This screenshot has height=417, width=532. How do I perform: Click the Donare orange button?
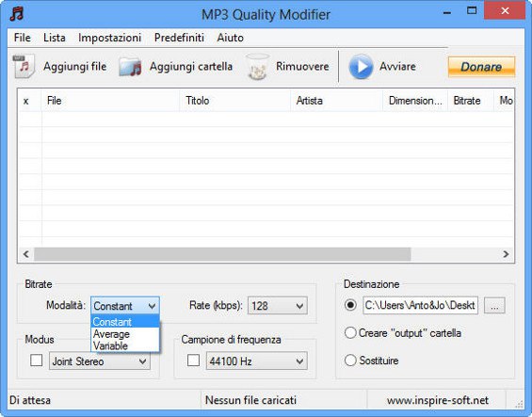pyautogui.click(x=481, y=67)
